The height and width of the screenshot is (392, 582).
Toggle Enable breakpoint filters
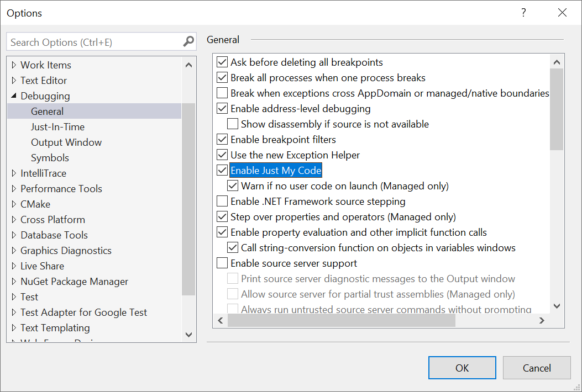[x=222, y=140]
